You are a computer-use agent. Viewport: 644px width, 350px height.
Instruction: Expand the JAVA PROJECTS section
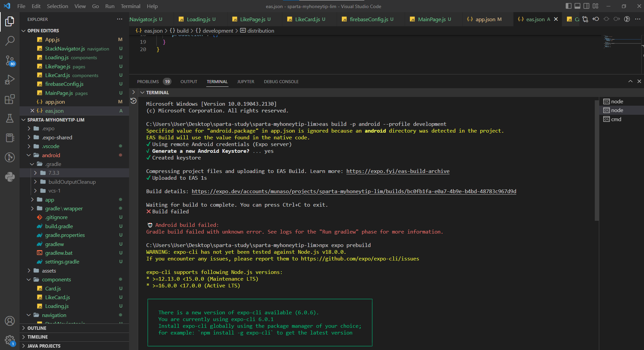click(x=74, y=346)
